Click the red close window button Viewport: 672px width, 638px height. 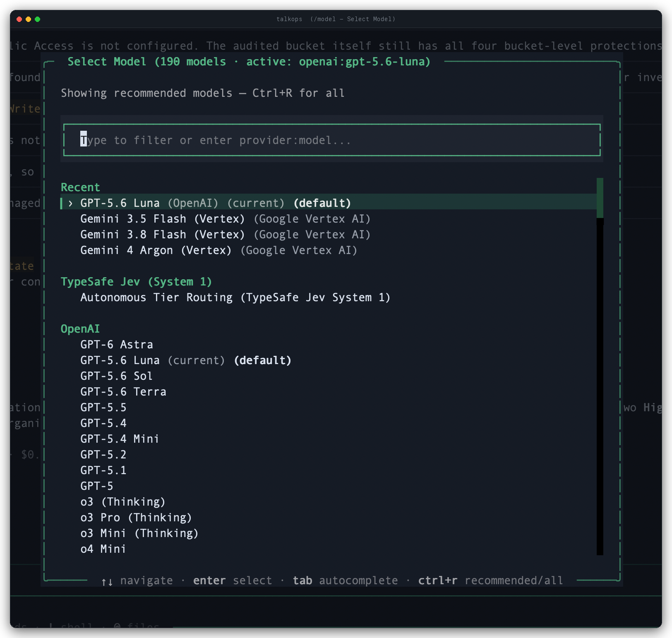[19, 19]
